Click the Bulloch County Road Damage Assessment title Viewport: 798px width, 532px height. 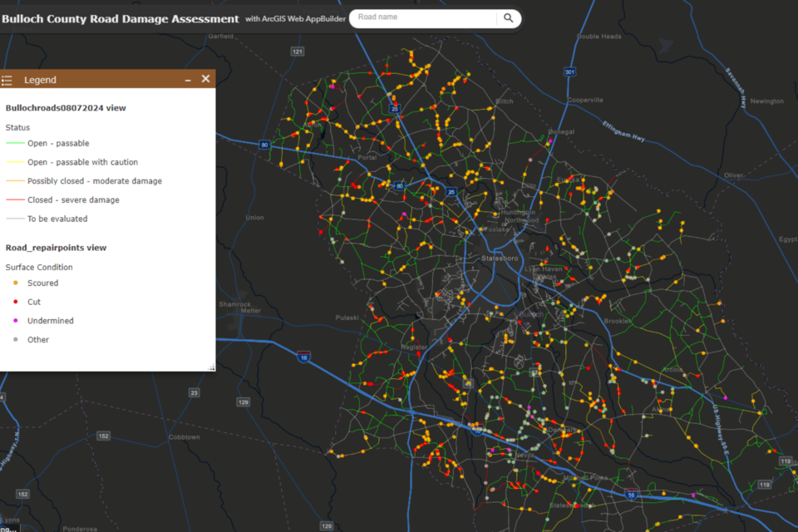click(120, 19)
